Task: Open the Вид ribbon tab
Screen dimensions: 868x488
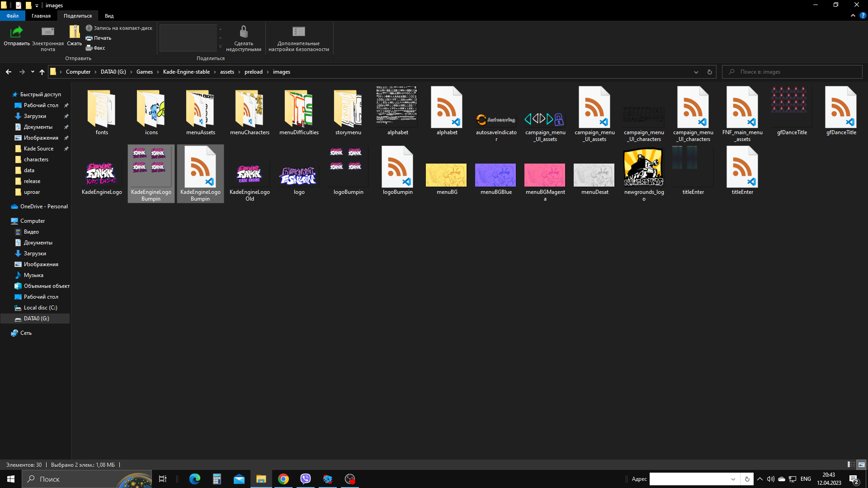Action: coord(109,16)
